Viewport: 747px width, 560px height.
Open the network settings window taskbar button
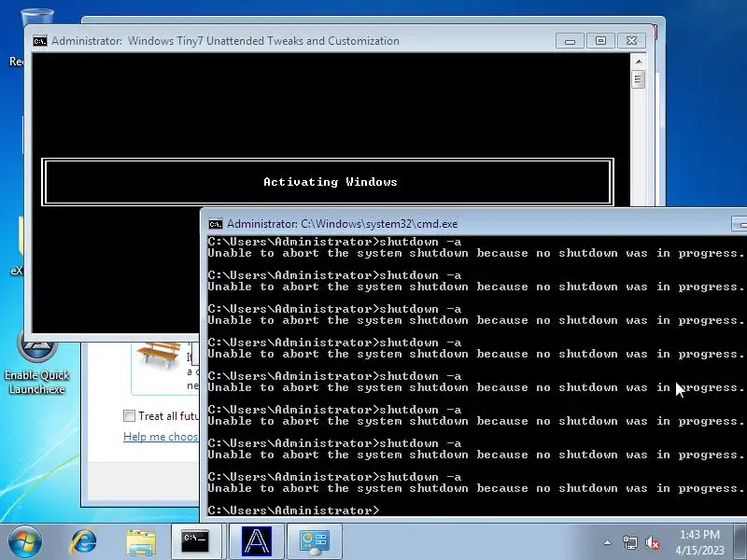click(315, 542)
